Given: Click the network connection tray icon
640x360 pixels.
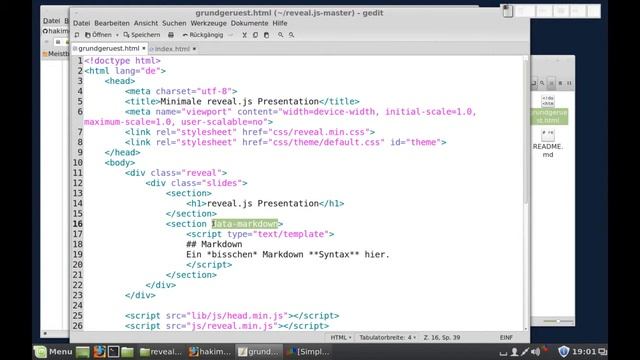Looking at the screenshot, I should click(x=525, y=352).
